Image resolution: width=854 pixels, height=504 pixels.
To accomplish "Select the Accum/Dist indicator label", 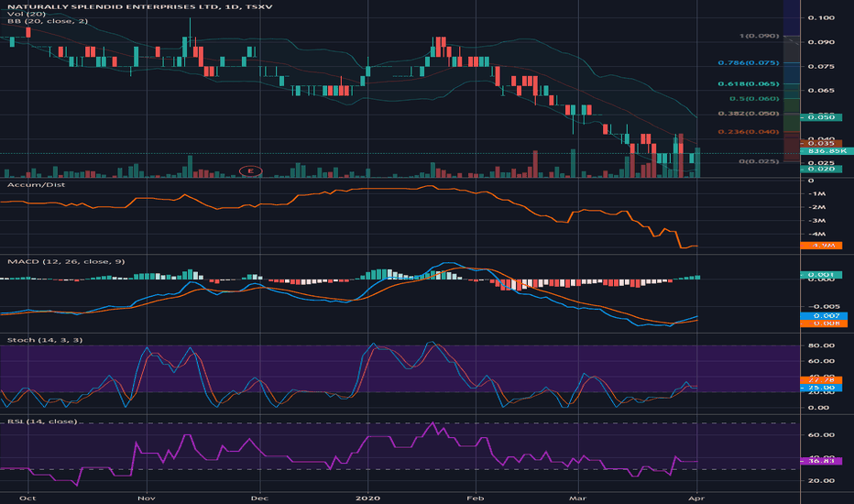I will coord(36,185).
